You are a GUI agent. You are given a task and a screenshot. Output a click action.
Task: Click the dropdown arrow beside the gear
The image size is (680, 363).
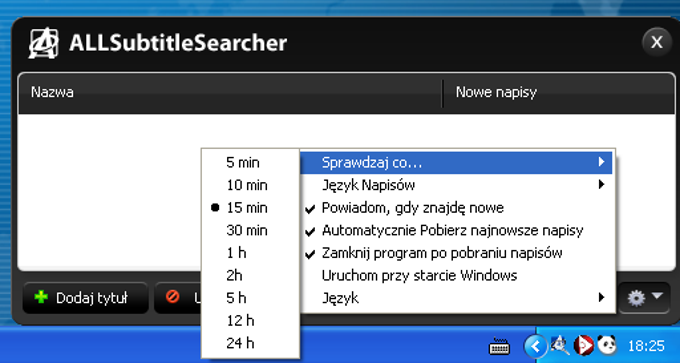coord(657,296)
